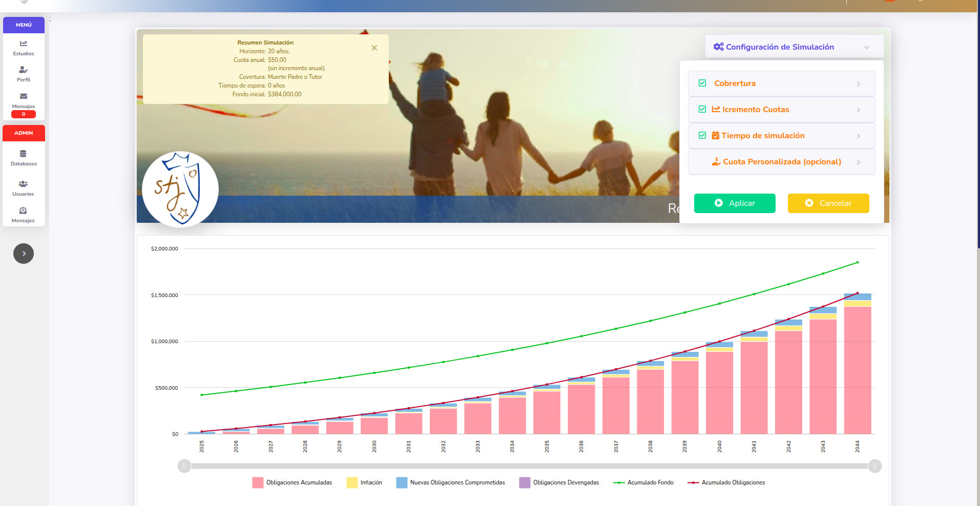Click the left handle of chart range slider
The image size is (980, 506).
click(184, 466)
